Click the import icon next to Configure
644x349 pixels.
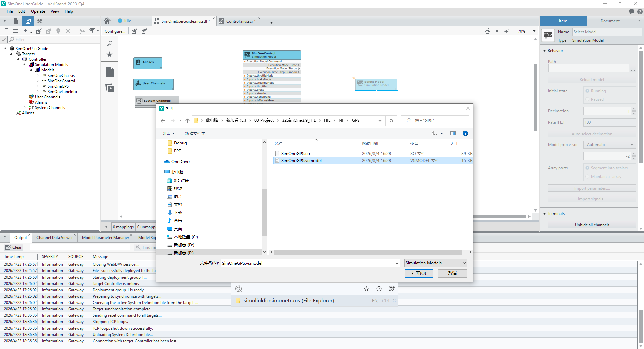click(134, 31)
